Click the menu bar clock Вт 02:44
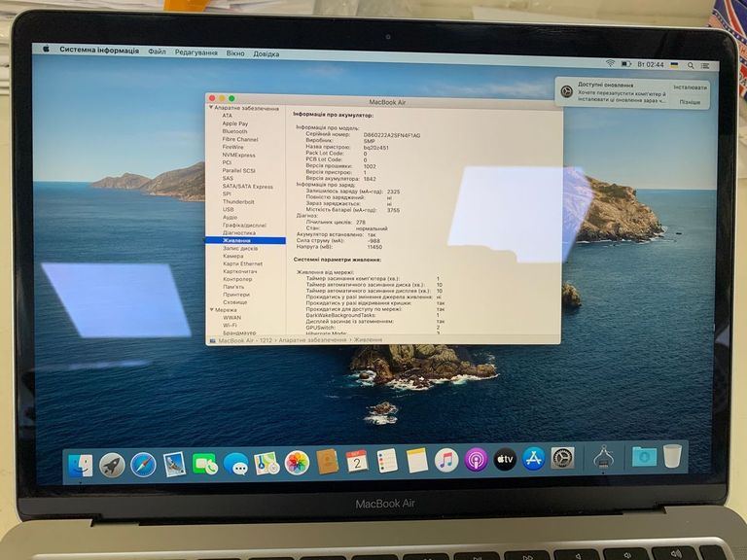Image resolution: width=747 pixels, height=560 pixels. (x=651, y=64)
